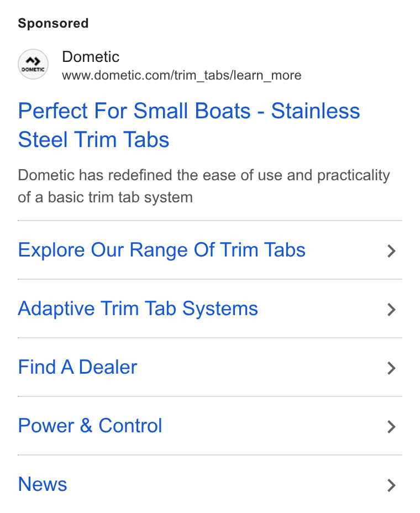Click the www.dometic.com display URL
The width and height of the screenshot is (420, 513).
click(x=116, y=75)
